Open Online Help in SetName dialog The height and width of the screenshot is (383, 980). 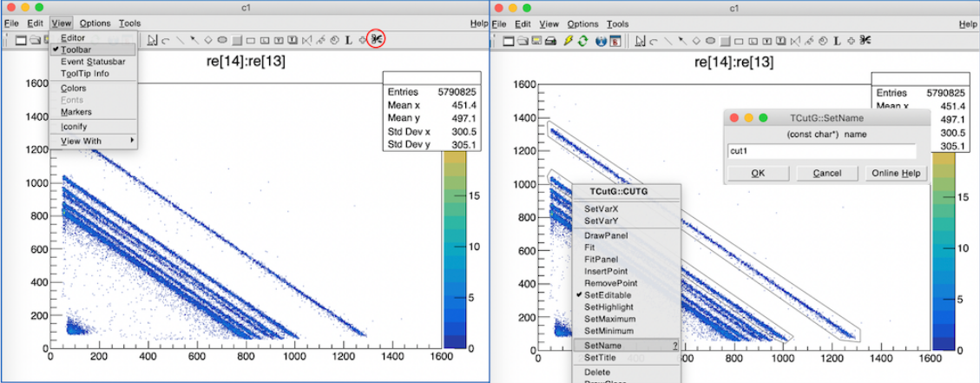pyautogui.click(x=895, y=174)
